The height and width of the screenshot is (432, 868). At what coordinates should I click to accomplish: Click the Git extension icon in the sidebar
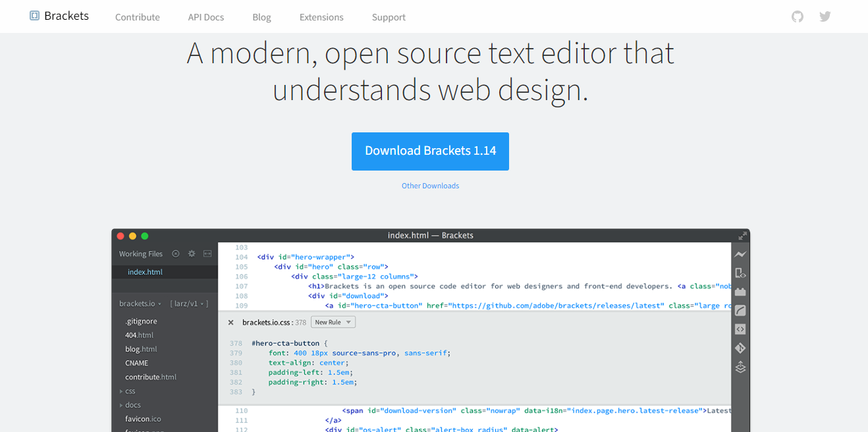[x=740, y=348]
